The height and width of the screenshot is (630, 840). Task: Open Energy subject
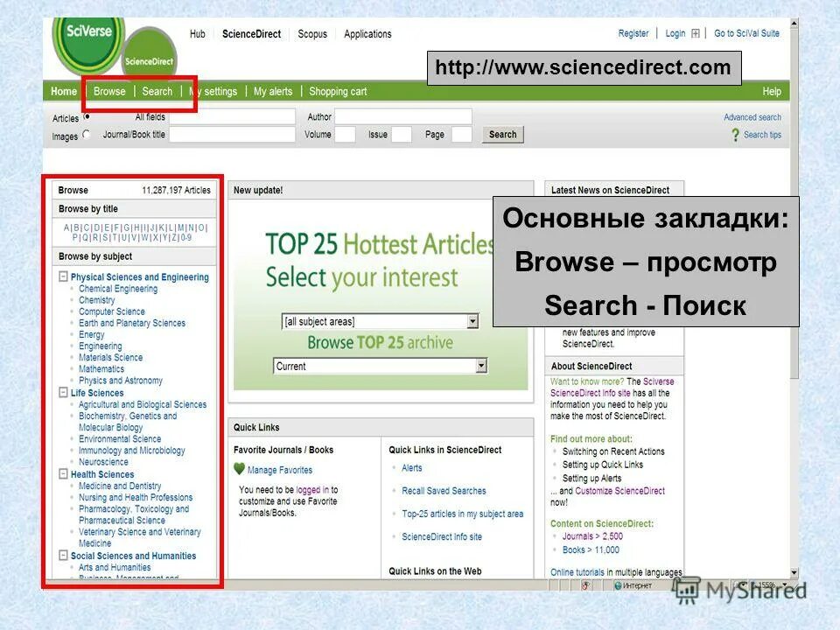[92, 334]
